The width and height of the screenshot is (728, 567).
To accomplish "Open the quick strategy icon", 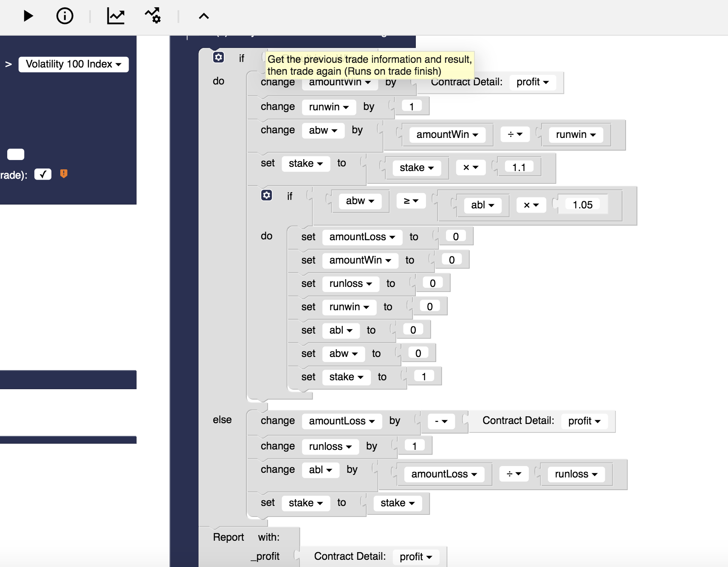I will pyautogui.click(x=153, y=16).
